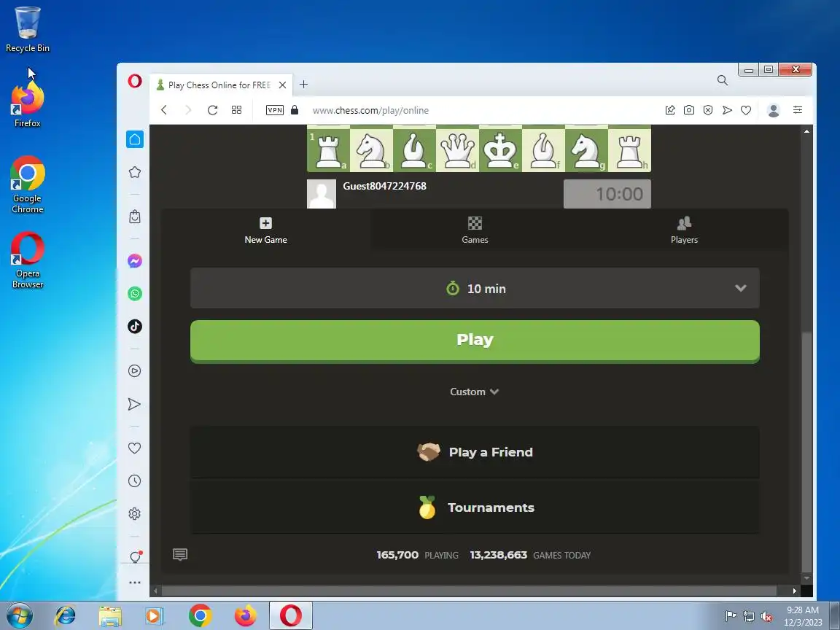Open a new tab with plus button
The width and height of the screenshot is (840, 630).
click(x=304, y=84)
